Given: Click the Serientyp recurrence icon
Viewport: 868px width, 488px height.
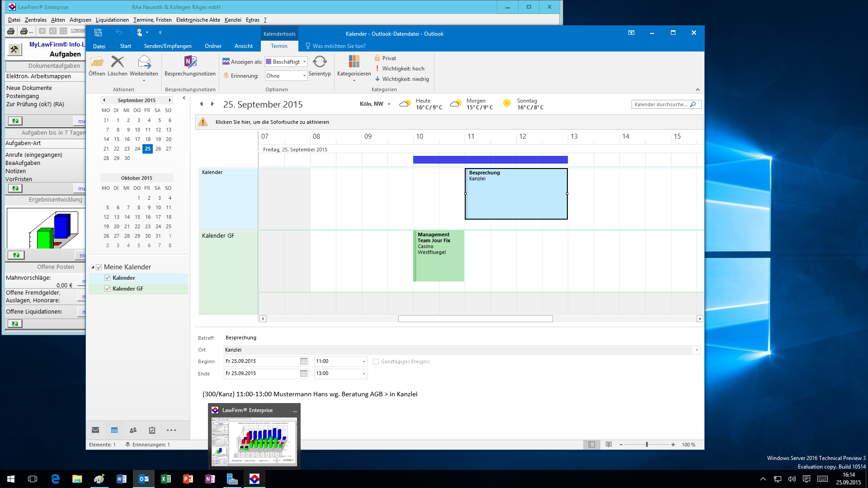Looking at the screenshot, I should coord(320,62).
